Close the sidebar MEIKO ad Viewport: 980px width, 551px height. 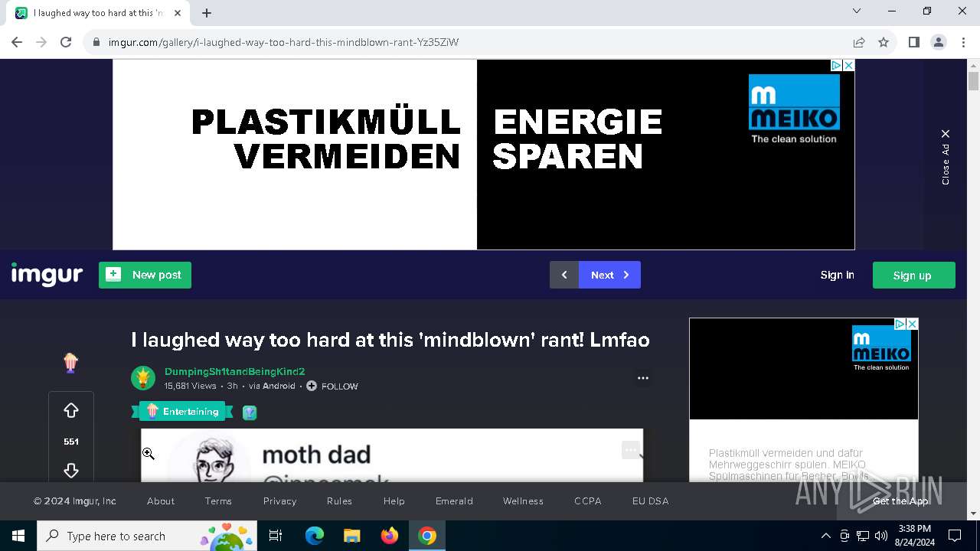(x=912, y=324)
